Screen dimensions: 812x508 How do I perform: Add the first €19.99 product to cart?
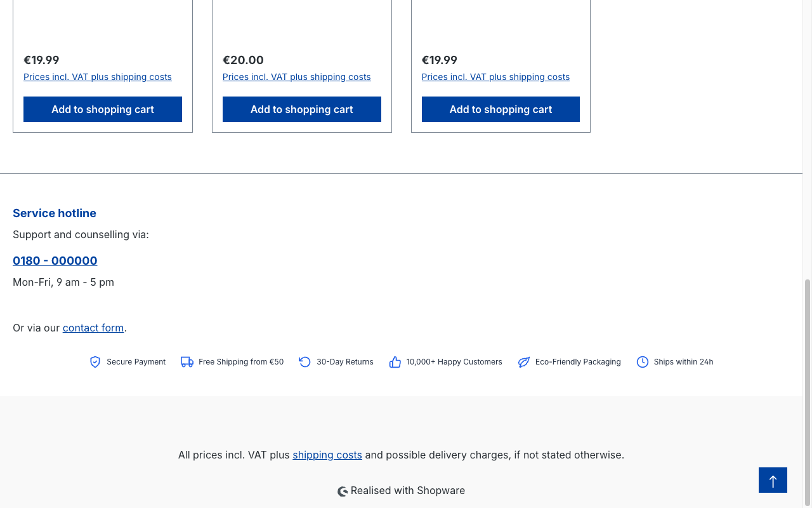(103, 109)
